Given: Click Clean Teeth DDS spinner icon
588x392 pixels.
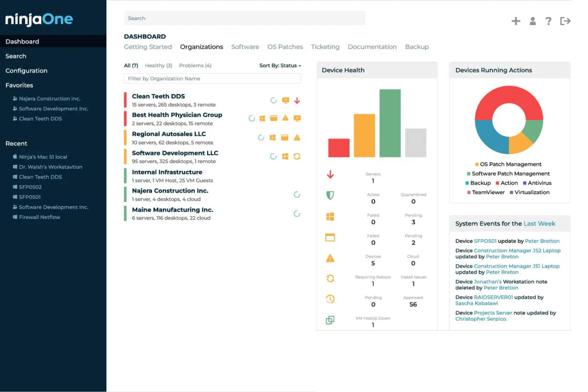Looking at the screenshot, I should click(x=274, y=100).
